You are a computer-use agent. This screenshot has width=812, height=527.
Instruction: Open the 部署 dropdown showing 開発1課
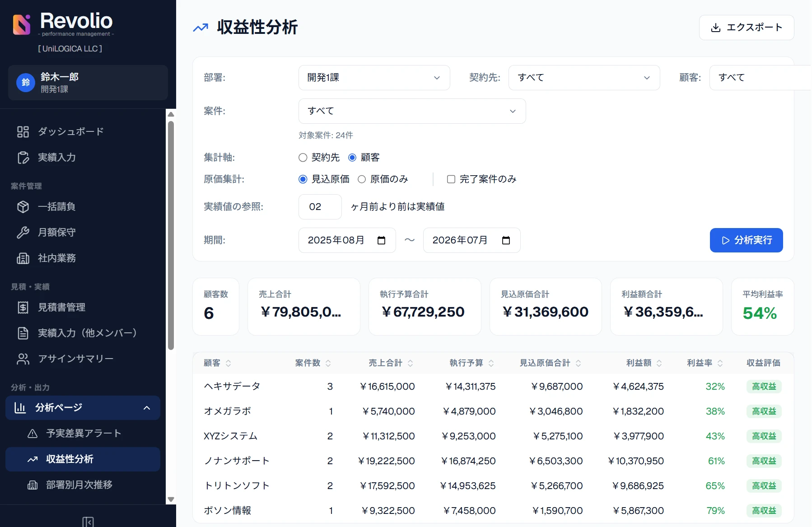[374, 78]
